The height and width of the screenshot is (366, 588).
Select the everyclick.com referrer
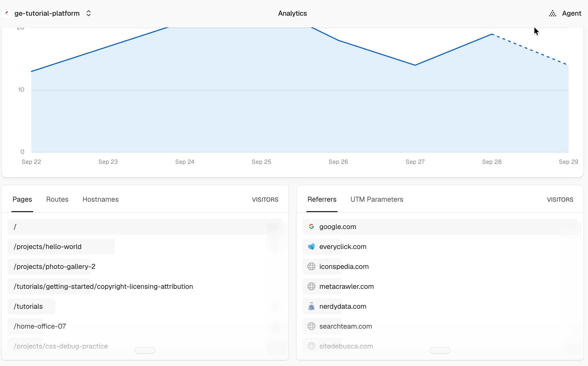(440, 246)
